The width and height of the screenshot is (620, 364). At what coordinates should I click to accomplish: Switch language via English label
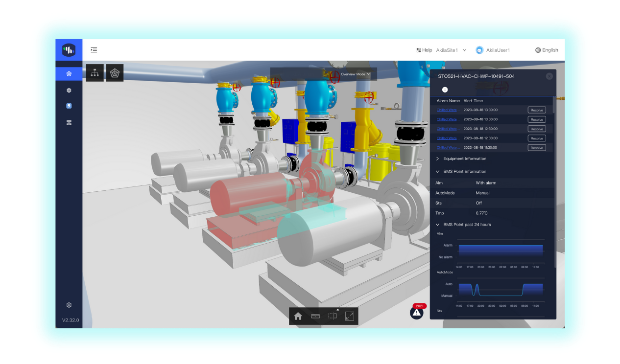550,50
